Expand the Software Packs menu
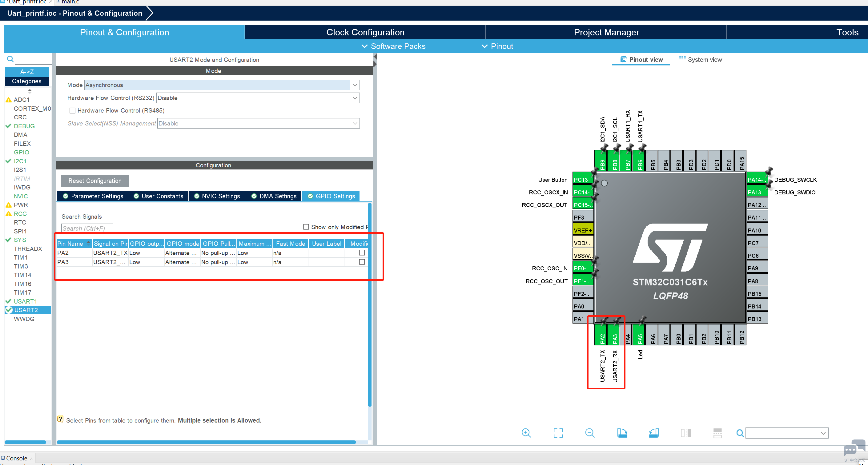Image resolution: width=868 pixels, height=465 pixels. point(393,46)
